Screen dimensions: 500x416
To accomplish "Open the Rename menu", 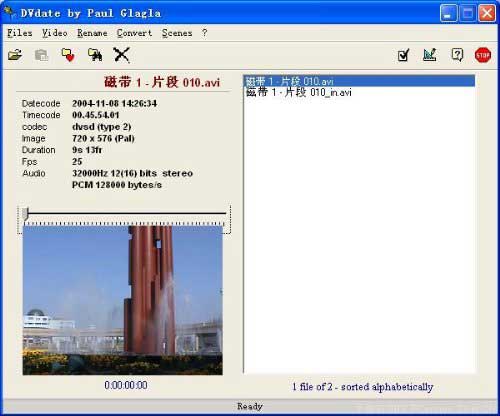I will coord(92,33).
